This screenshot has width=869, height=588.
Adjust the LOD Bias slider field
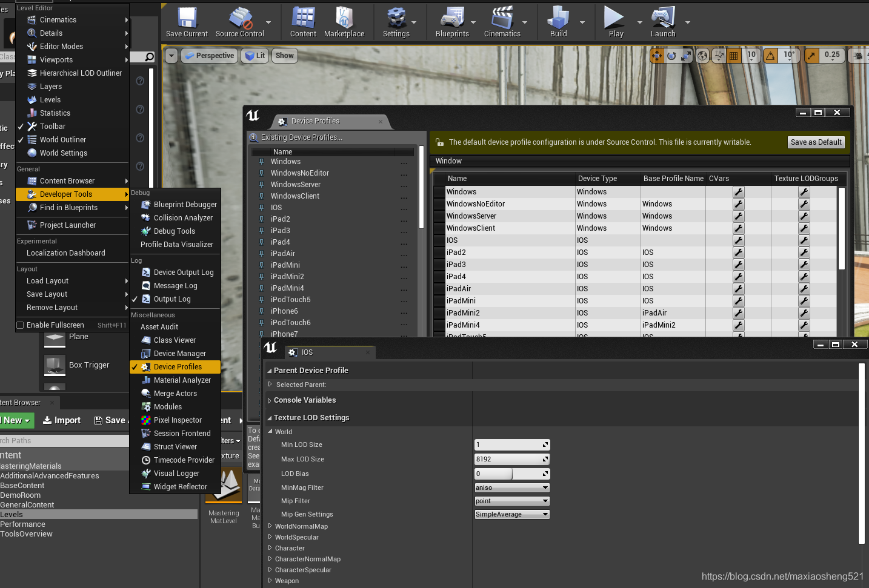[512, 474]
